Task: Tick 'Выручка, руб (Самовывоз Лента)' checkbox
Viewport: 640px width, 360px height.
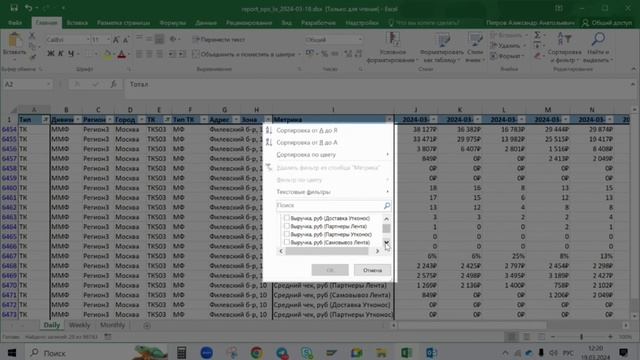Action: coord(287,242)
